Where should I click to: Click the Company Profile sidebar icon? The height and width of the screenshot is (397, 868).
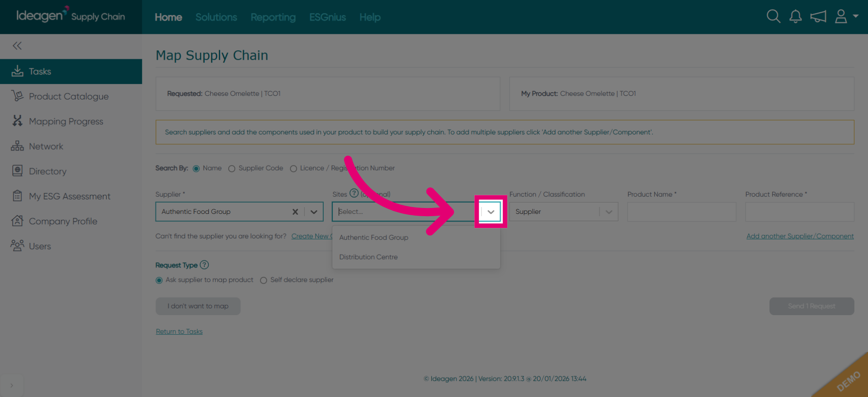17,221
